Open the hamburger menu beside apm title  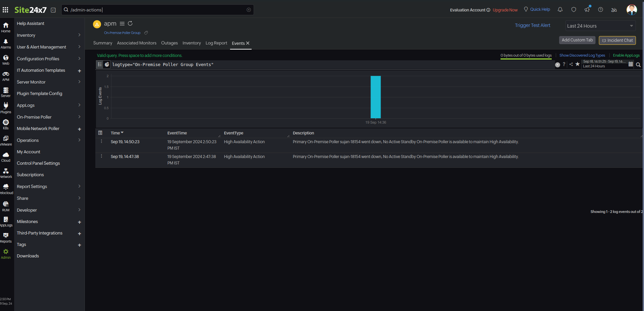click(x=122, y=24)
